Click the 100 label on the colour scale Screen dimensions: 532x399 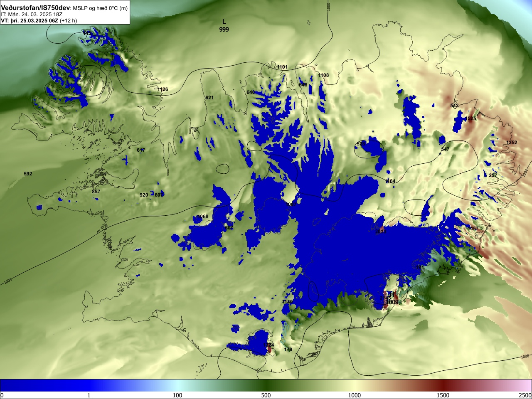point(177,395)
